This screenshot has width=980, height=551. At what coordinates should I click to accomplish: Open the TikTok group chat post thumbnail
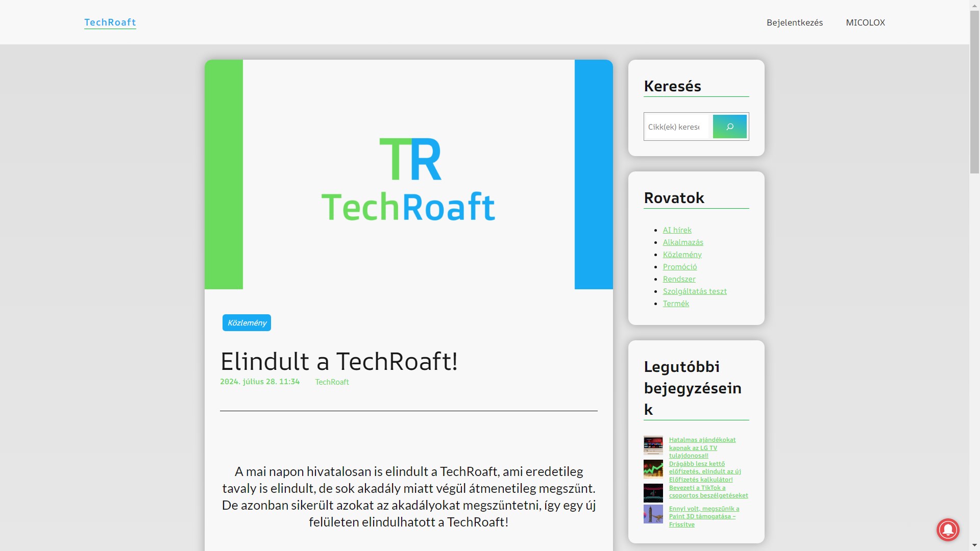coord(653,493)
